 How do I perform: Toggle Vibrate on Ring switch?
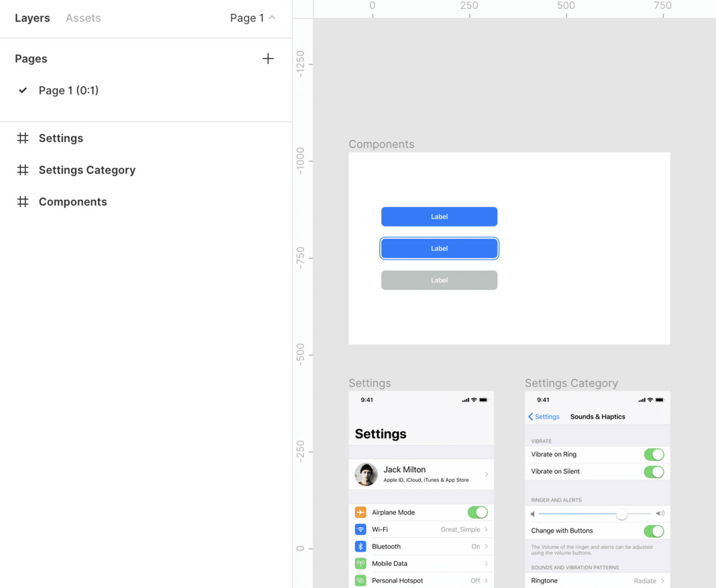654,454
